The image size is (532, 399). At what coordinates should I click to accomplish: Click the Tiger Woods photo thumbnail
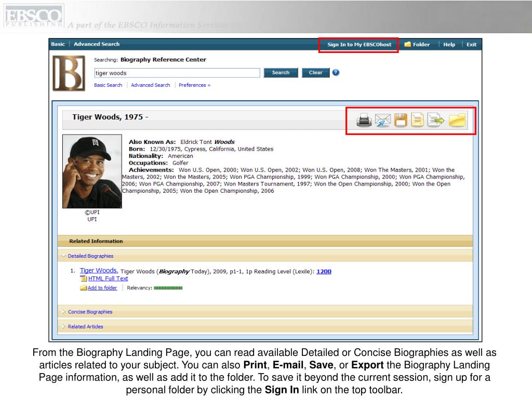(92, 171)
